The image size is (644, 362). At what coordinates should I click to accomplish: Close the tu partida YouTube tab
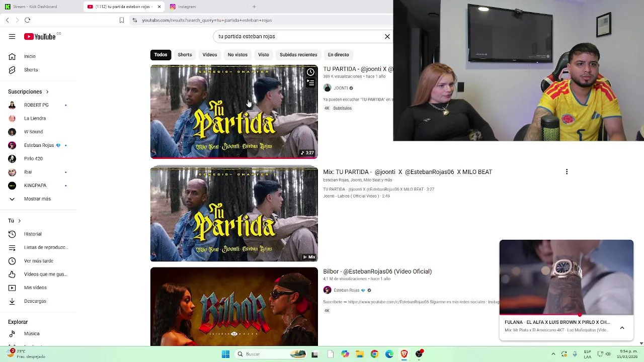pyautogui.click(x=159, y=7)
